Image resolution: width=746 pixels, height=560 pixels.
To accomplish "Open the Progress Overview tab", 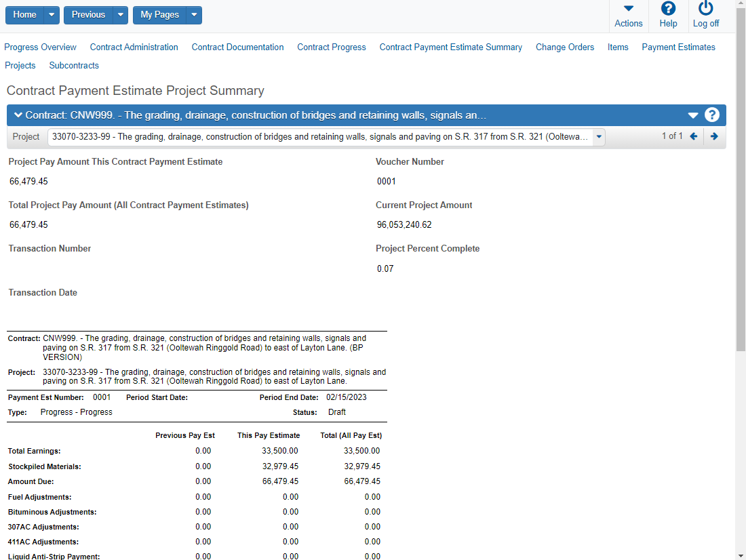I will point(41,47).
